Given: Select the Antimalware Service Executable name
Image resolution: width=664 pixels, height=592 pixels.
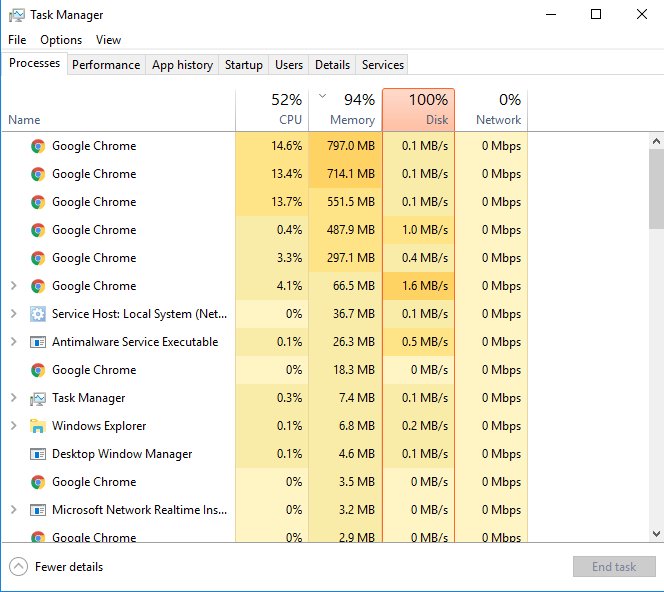Looking at the screenshot, I should point(135,342).
